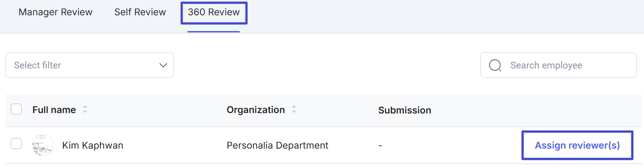Click Assign reviewer(s) for Kim Kaphwan
The width and height of the screenshot is (644, 168).
[577, 145]
